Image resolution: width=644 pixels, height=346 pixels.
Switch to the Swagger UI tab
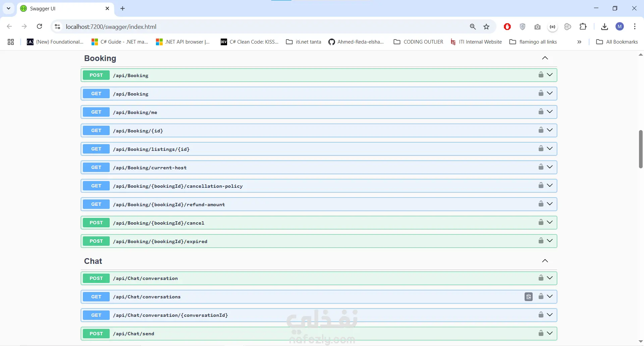tap(65, 9)
